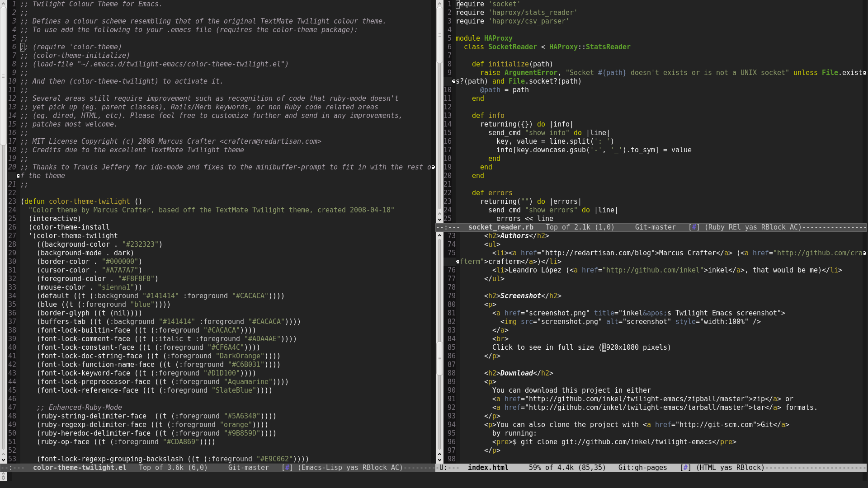Image resolution: width=868 pixels, height=488 pixels.
Task: Click Git-master indicator in color-theme-twilight.el mode line
Action: (x=248, y=468)
